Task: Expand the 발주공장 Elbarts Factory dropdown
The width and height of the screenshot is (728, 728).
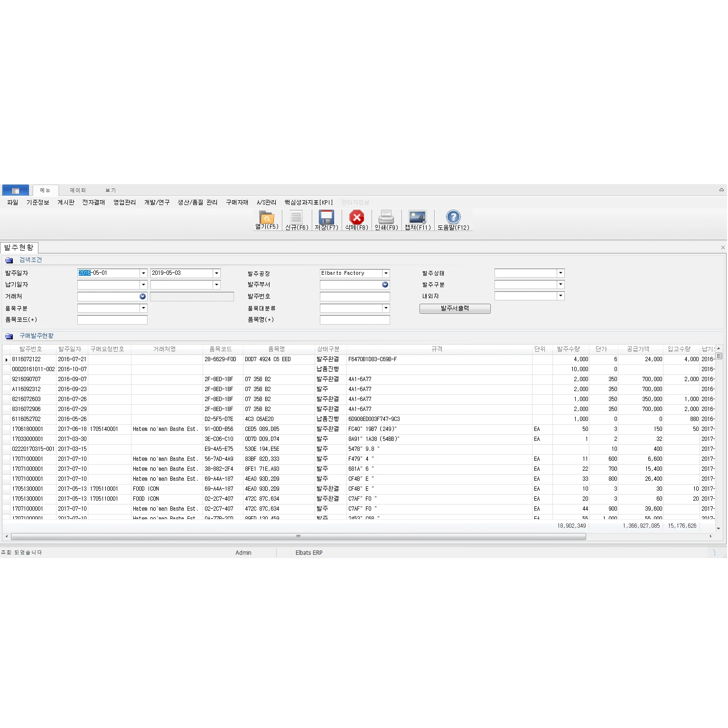Action: 386,273
